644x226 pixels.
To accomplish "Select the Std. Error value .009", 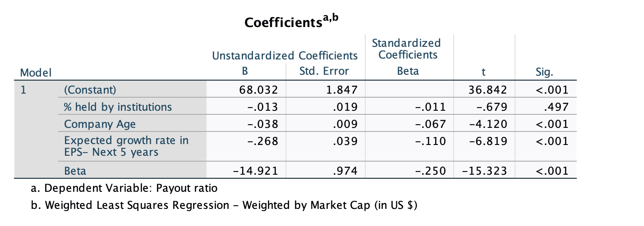I will point(346,124).
